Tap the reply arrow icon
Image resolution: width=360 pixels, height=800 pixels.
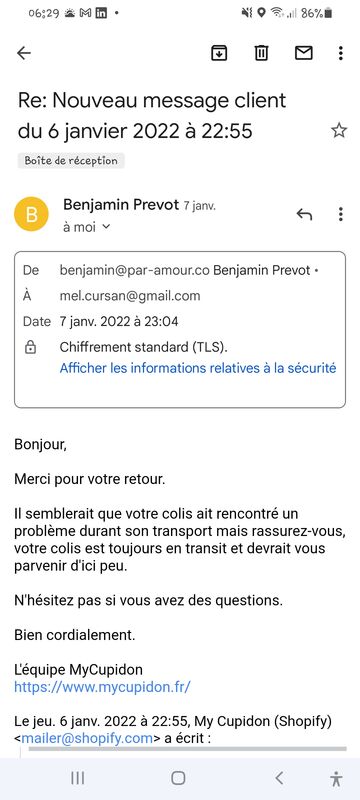click(x=304, y=215)
